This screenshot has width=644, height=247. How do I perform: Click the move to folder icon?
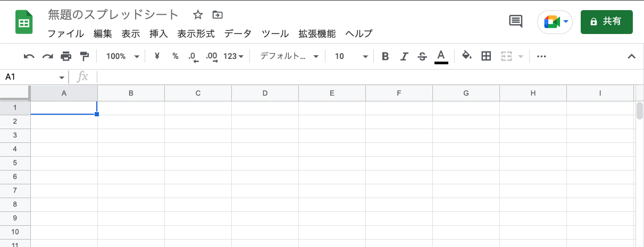point(217,15)
